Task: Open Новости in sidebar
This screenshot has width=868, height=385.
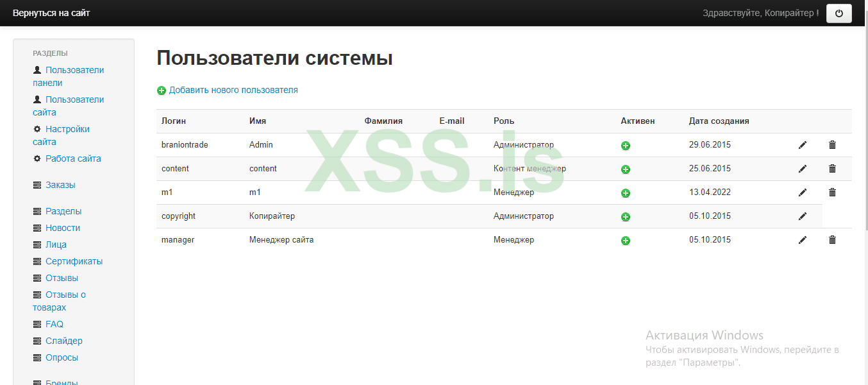Action: tap(63, 228)
